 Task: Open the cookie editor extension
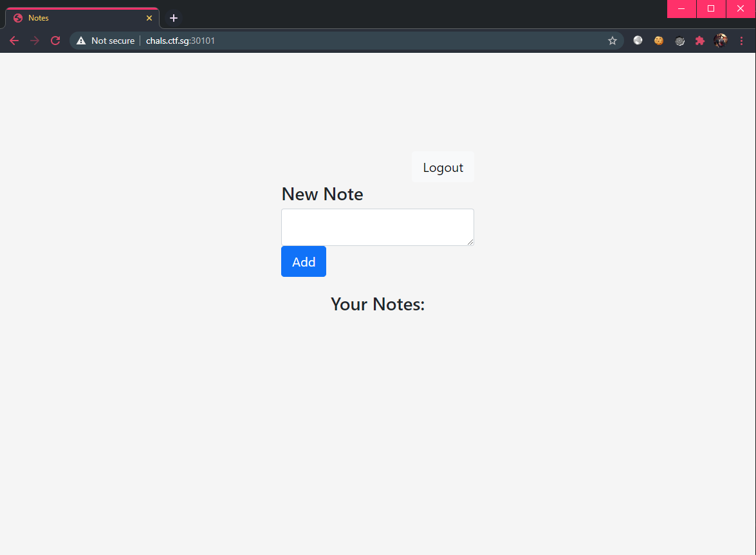click(658, 40)
